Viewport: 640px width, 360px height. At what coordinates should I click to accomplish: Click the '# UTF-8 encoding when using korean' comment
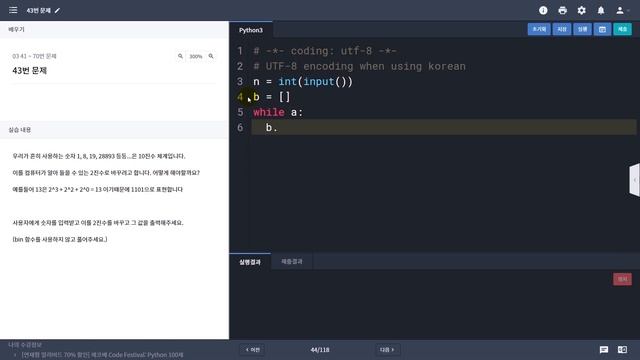[x=359, y=66]
